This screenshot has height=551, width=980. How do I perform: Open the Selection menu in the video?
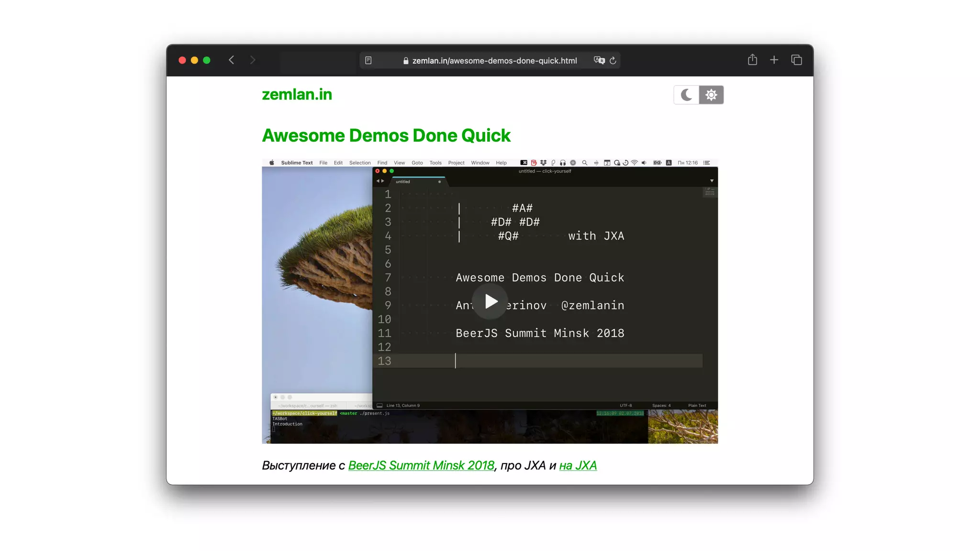[x=359, y=163]
